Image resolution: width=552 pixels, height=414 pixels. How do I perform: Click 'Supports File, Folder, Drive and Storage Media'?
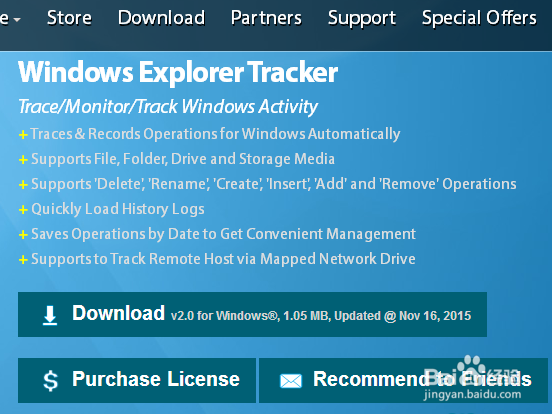pyautogui.click(x=183, y=159)
